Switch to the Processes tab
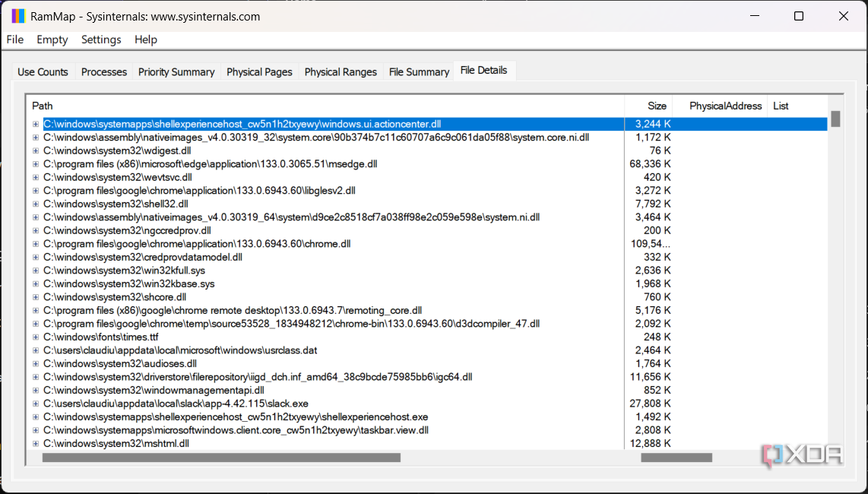 (x=104, y=72)
